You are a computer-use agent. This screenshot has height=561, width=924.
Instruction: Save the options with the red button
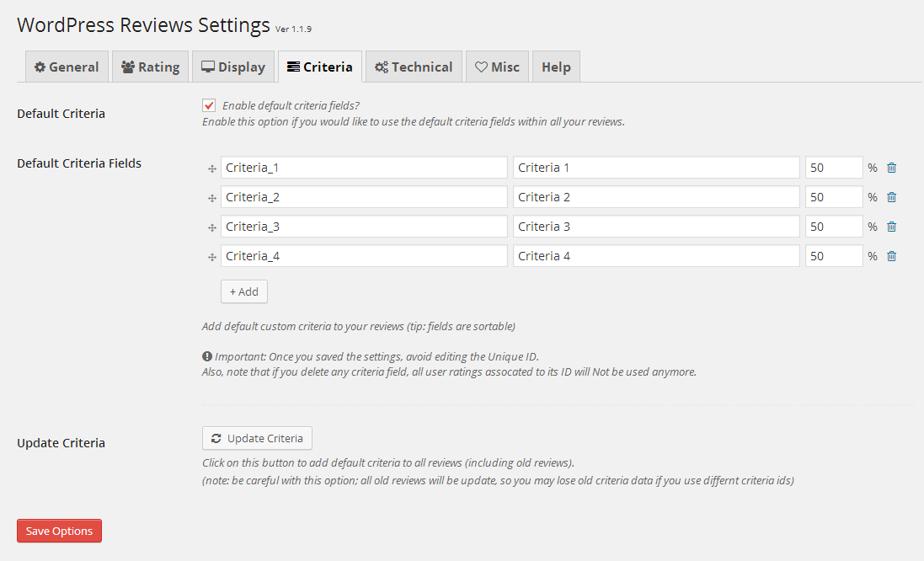point(60,531)
